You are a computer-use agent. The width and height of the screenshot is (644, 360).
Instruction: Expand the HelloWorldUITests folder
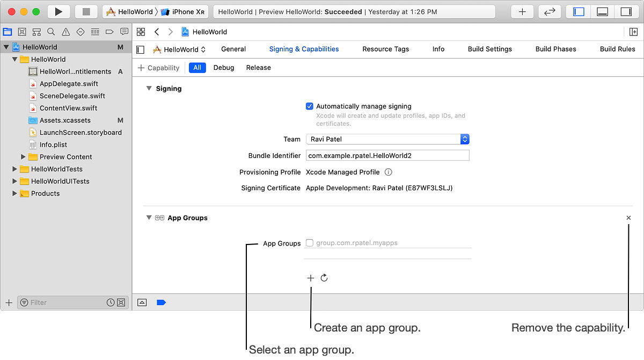pos(14,182)
